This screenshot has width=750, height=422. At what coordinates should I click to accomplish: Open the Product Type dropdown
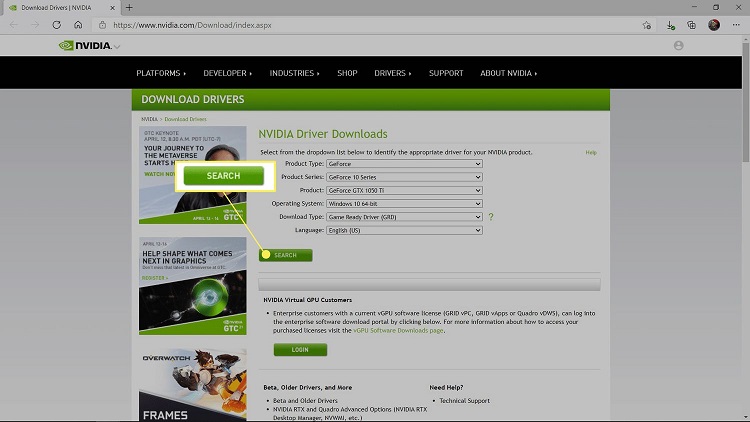pyautogui.click(x=404, y=164)
